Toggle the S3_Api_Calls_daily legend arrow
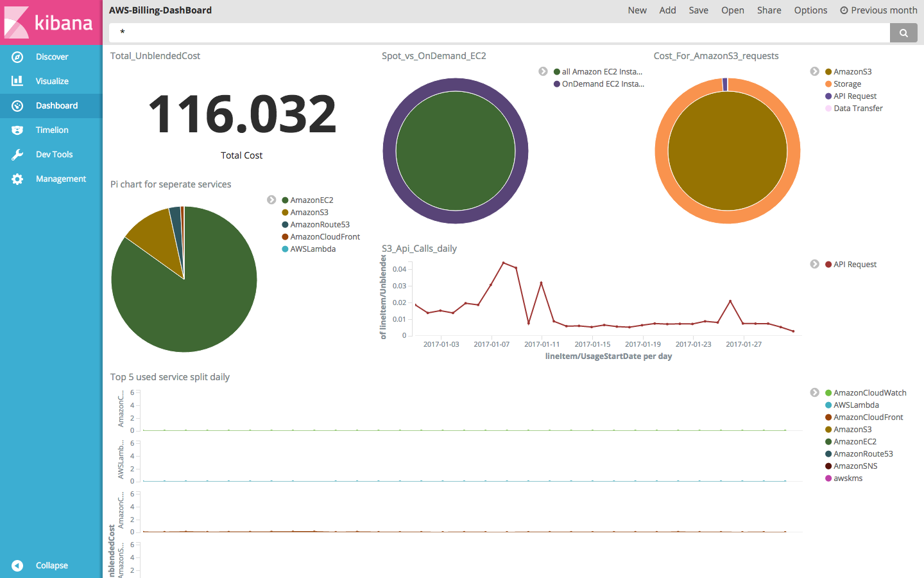This screenshot has width=924, height=578. 814,264
